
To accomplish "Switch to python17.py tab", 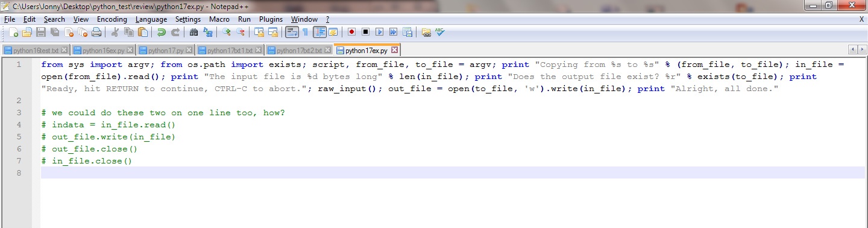I will pyautogui.click(x=166, y=50).
